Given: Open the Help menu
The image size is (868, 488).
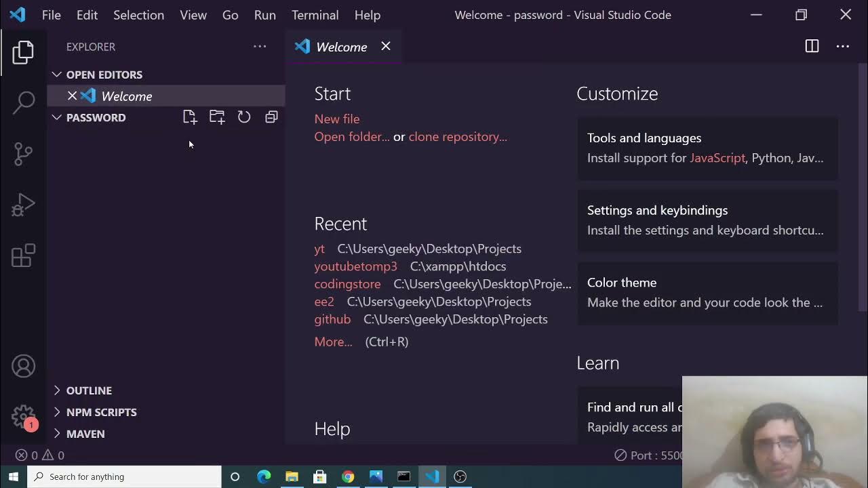Looking at the screenshot, I should pos(368,15).
